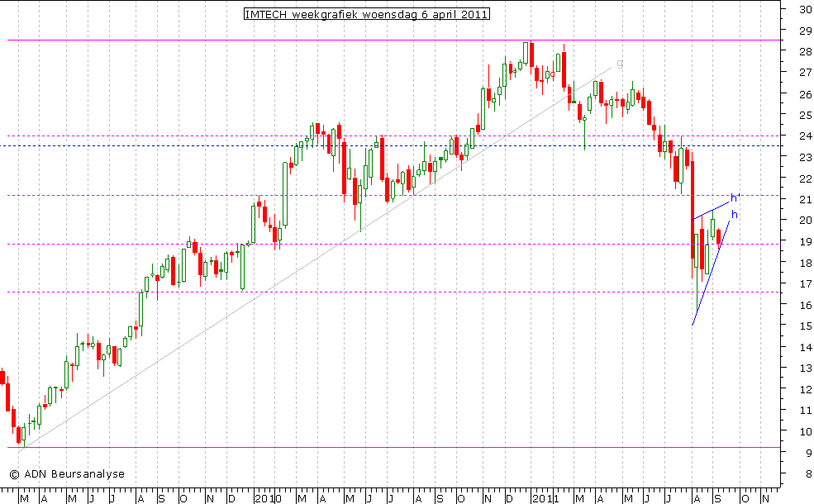Click the '© ADN Beursanalyse' copyright text
Image resolution: width=814 pixels, height=504 pixels.
(67, 474)
